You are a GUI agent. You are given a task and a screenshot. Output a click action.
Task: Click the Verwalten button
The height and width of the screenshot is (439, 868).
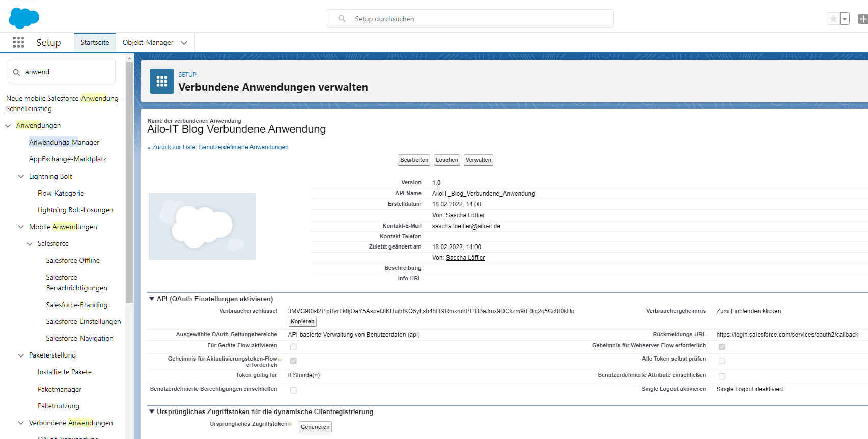point(479,160)
